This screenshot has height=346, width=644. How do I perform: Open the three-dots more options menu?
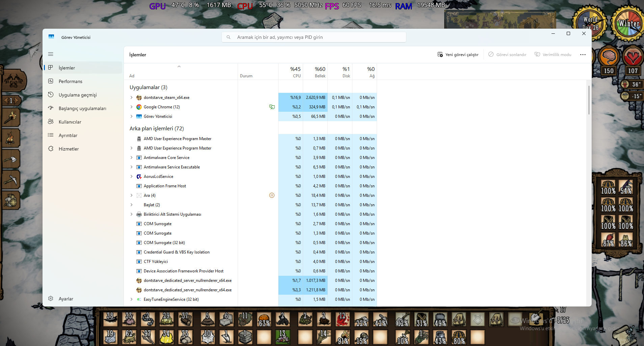point(583,55)
